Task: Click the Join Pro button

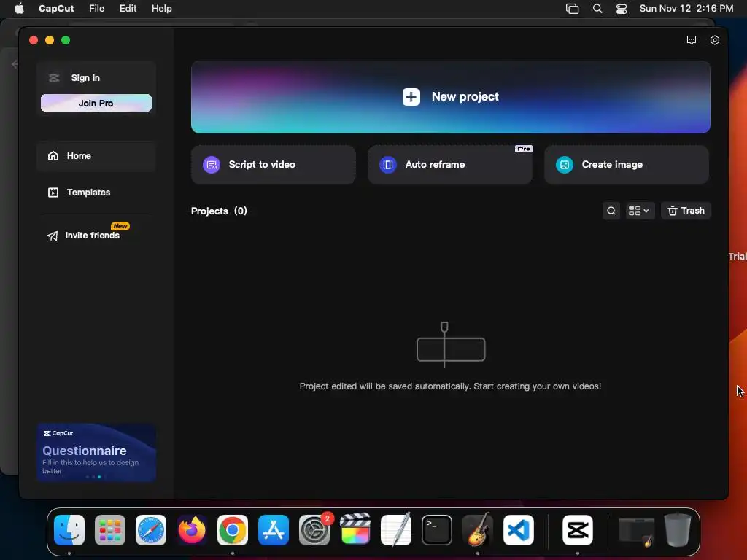Action: point(96,103)
